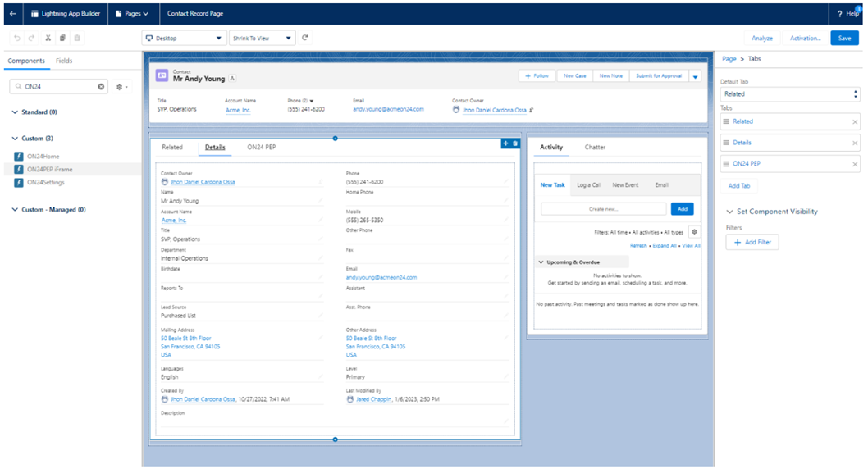
Task: Click the blue Add task button
Action: pos(683,209)
